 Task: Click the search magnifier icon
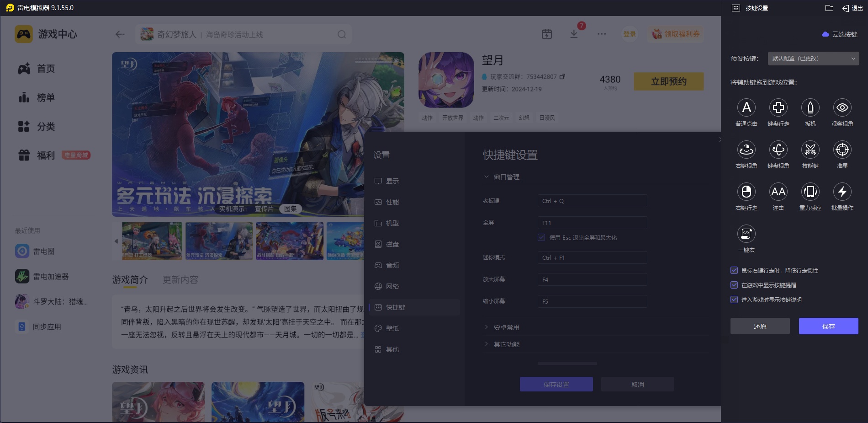(342, 34)
